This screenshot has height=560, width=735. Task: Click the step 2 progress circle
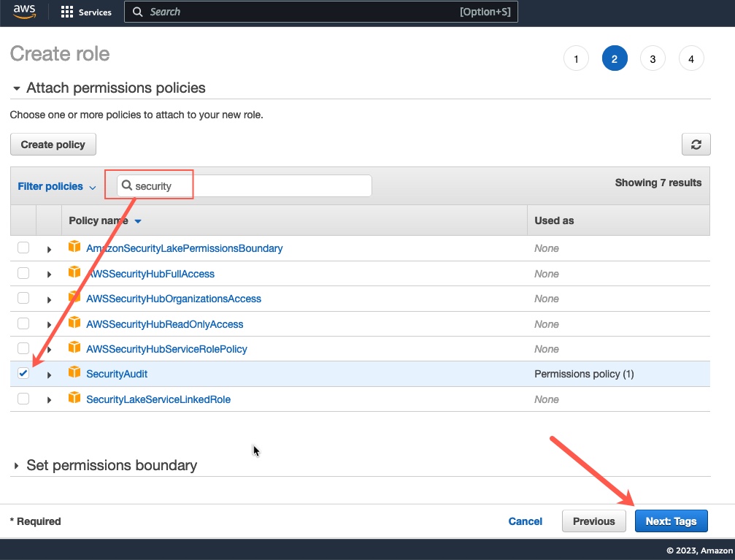pyautogui.click(x=614, y=58)
